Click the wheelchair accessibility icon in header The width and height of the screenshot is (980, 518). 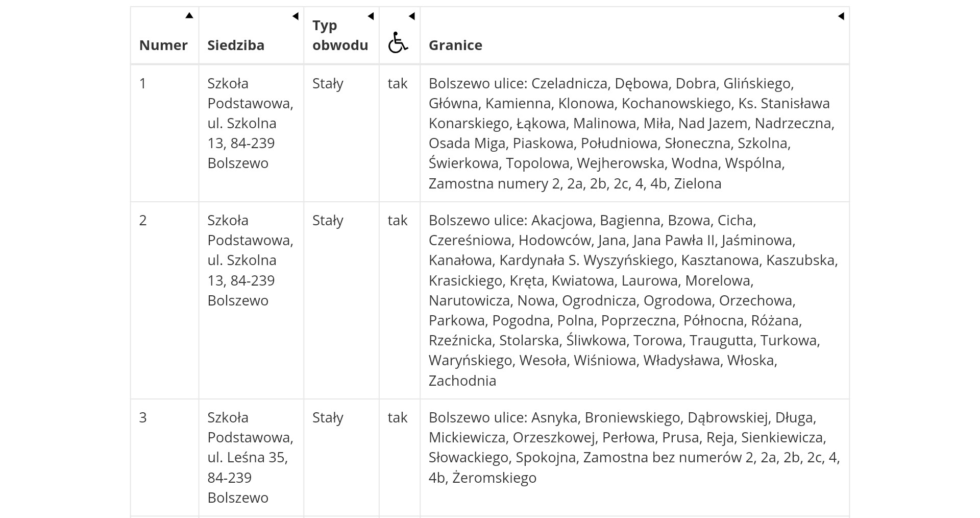[x=398, y=42]
